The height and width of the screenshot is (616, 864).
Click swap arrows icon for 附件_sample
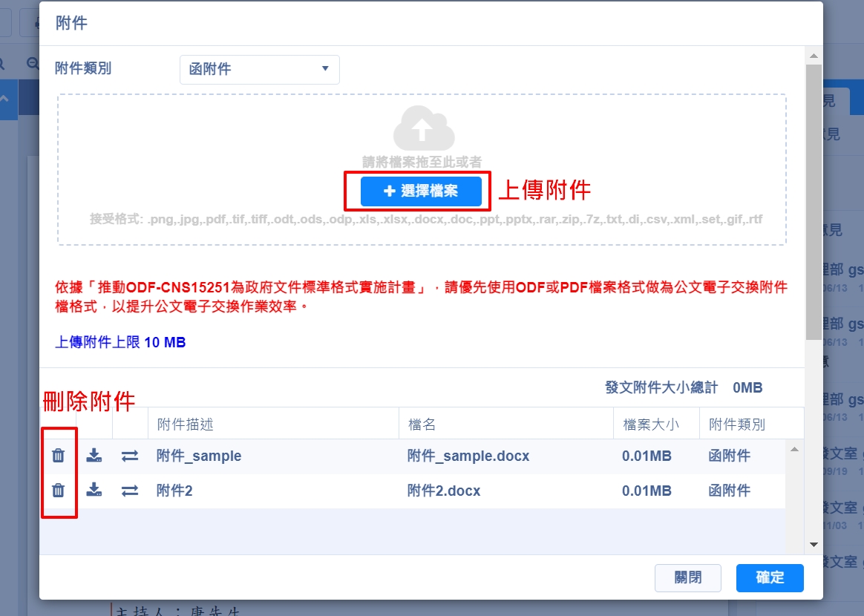[x=130, y=456]
